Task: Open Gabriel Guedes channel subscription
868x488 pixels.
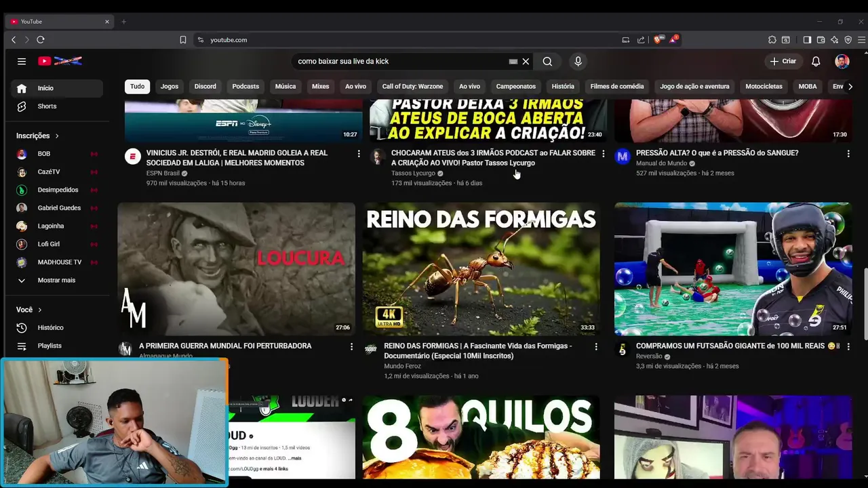Action: coord(57,208)
